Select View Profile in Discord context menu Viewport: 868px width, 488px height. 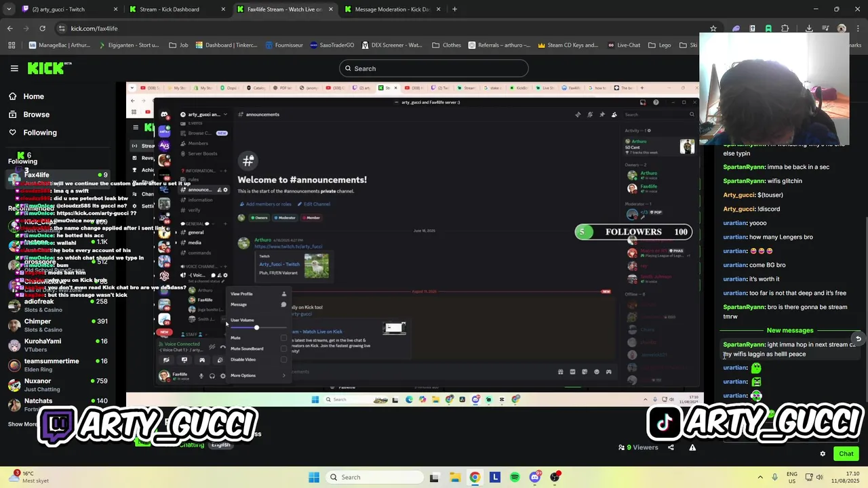pos(258,294)
